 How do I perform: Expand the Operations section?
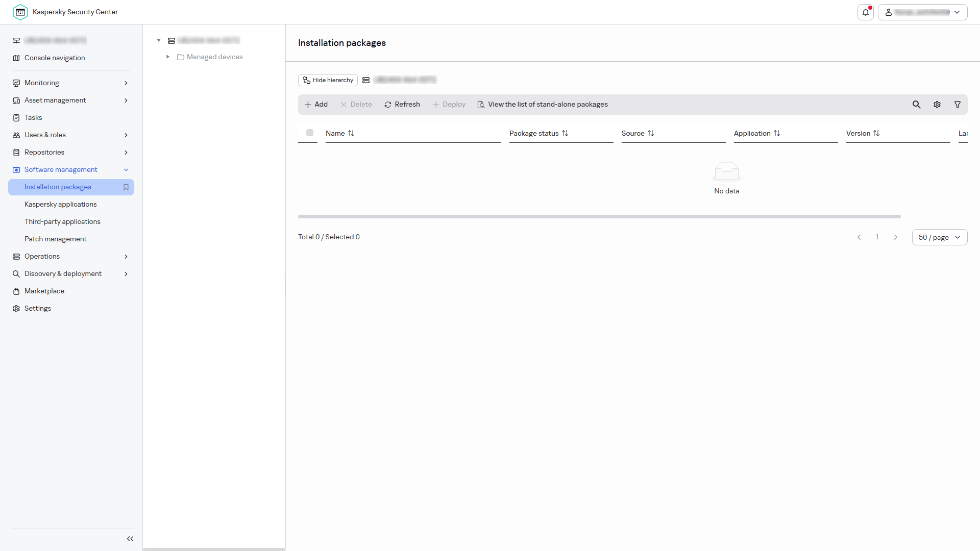(126, 257)
